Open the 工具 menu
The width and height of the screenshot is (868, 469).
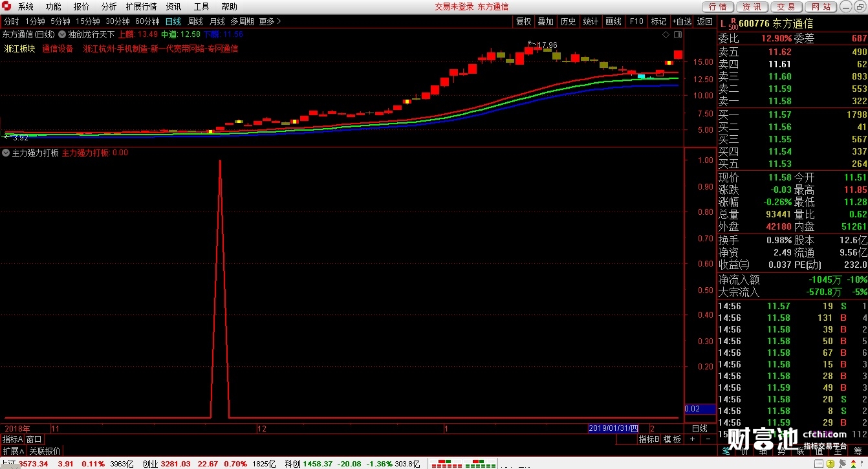click(202, 6)
